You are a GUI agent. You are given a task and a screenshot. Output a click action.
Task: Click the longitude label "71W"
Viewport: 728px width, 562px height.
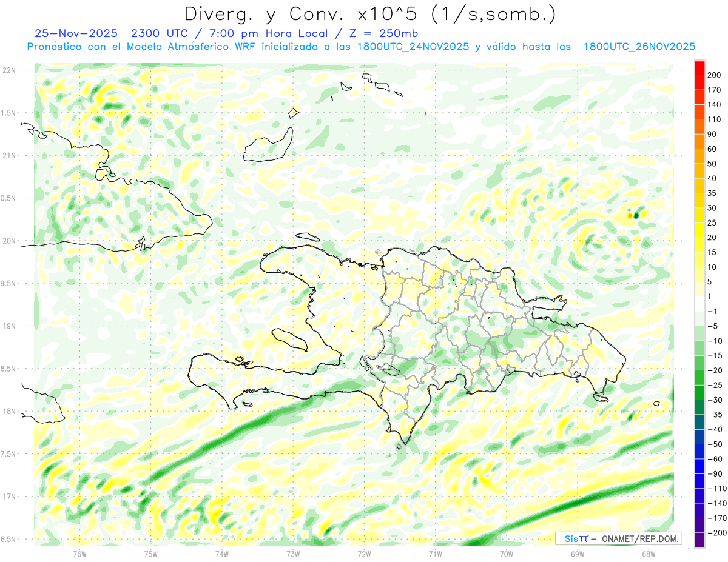coord(435,554)
